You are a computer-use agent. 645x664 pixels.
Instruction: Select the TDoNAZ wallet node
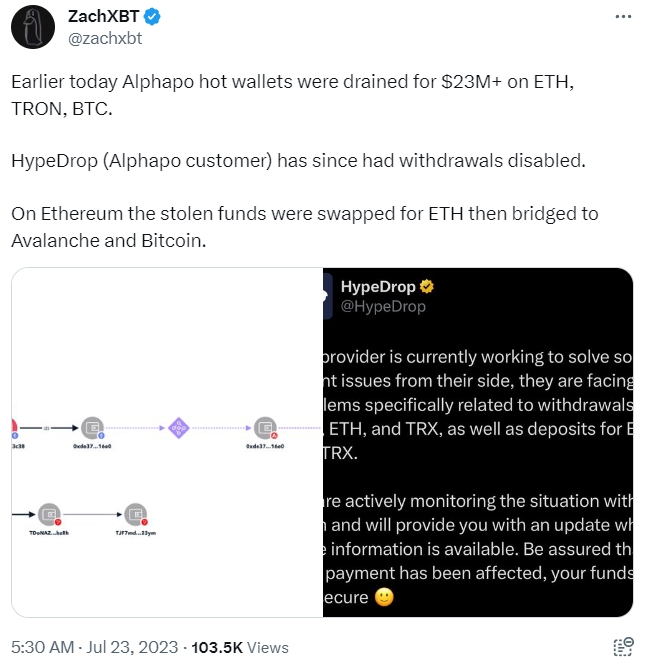click(x=50, y=515)
